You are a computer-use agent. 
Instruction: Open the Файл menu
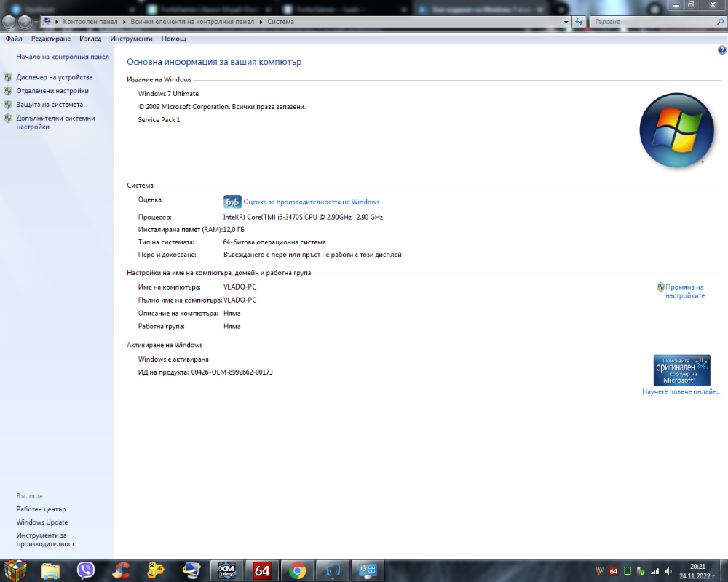coord(14,39)
